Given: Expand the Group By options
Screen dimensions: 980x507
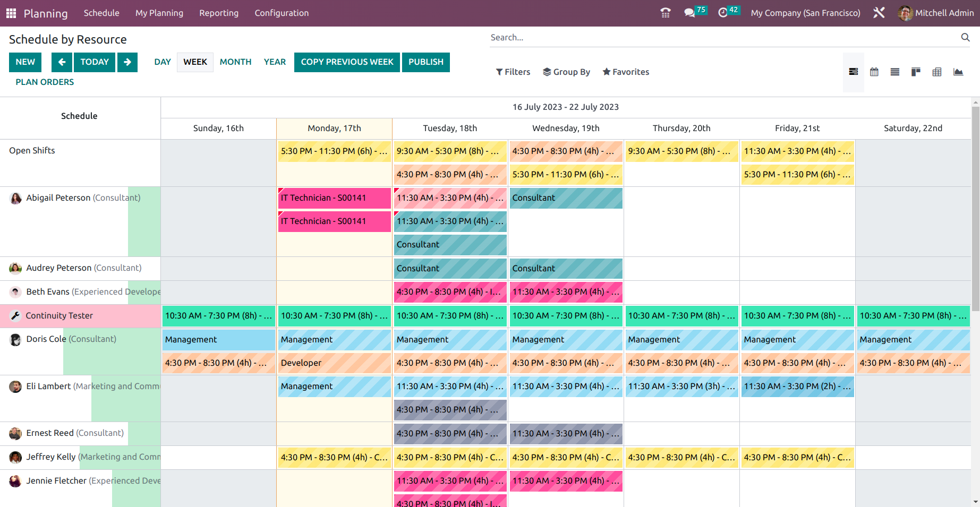Looking at the screenshot, I should coord(566,72).
